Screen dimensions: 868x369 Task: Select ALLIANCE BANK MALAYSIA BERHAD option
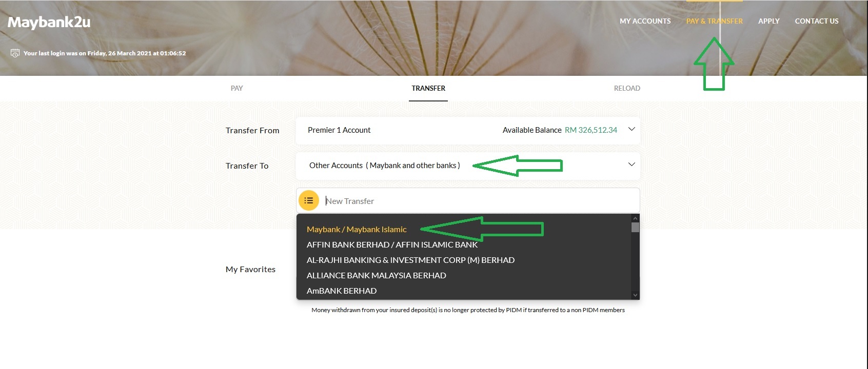tap(376, 276)
